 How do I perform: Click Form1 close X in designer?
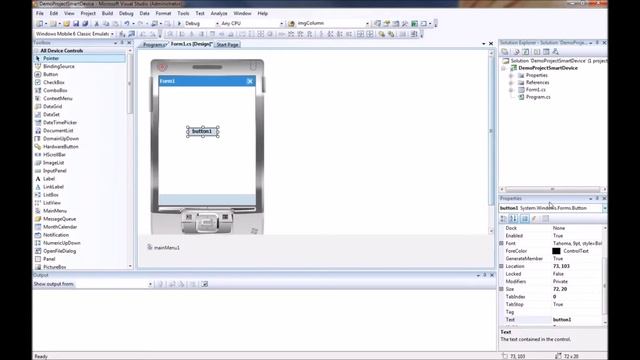click(x=250, y=81)
